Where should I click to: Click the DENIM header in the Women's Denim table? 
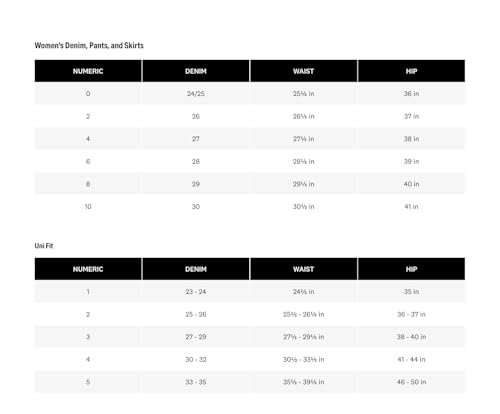click(x=196, y=71)
